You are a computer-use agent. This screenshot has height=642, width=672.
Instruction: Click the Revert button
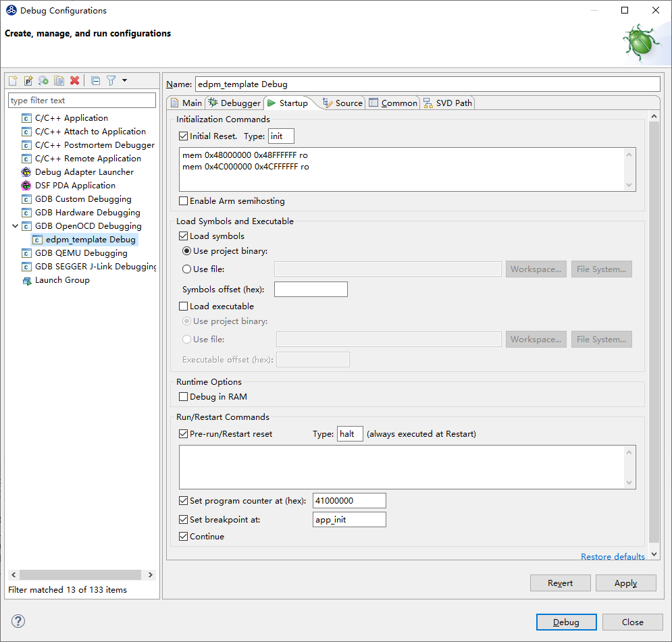pyautogui.click(x=560, y=583)
